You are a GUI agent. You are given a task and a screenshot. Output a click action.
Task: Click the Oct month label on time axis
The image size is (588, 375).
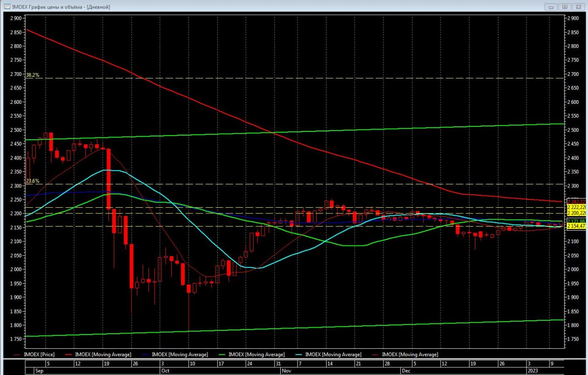165,370
